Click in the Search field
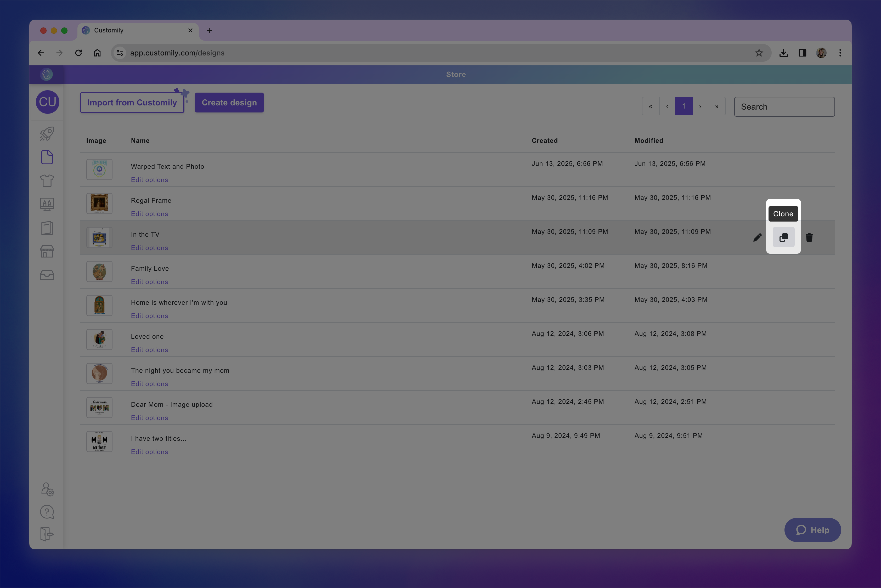 pos(784,107)
